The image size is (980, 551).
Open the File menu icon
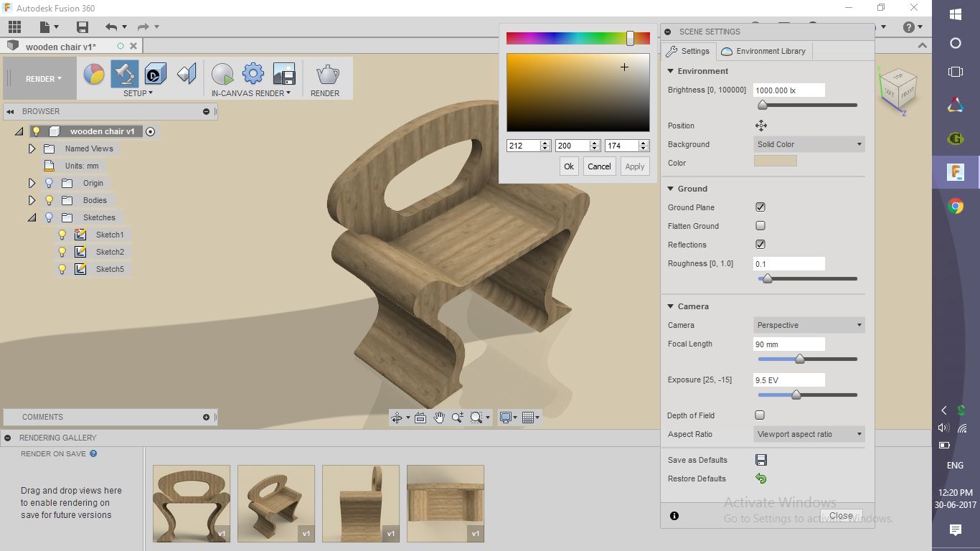pyautogui.click(x=45, y=27)
